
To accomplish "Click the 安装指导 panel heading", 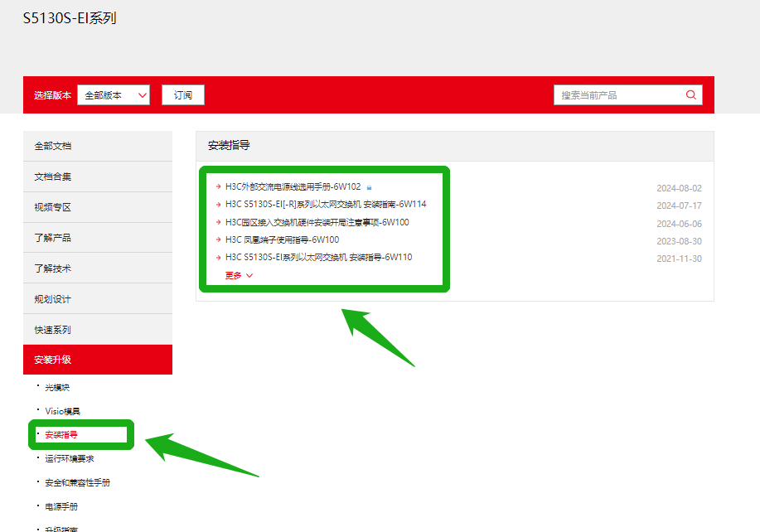I will pos(229,145).
